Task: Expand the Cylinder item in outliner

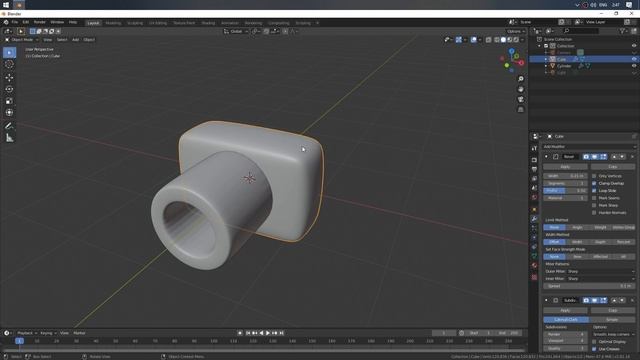Action: (x=546, y=66)
